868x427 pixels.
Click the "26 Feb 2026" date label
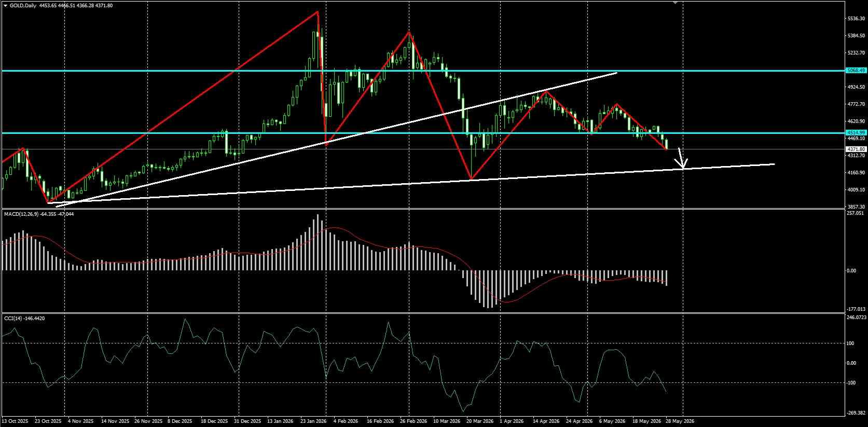414,421
